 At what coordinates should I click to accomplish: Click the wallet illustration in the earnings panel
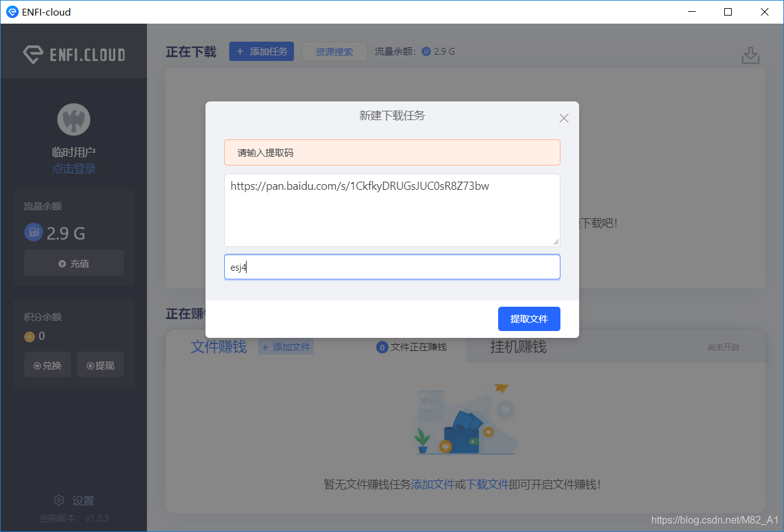pyautogui.click(x=465, y=419)
